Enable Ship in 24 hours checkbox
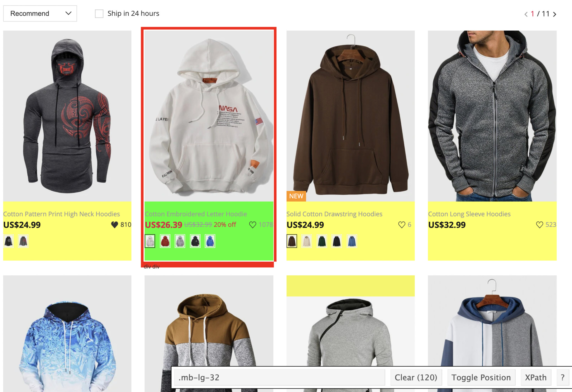Image resolution: width=572 pixels, height=392 pixels. click(x=98, y=13)
